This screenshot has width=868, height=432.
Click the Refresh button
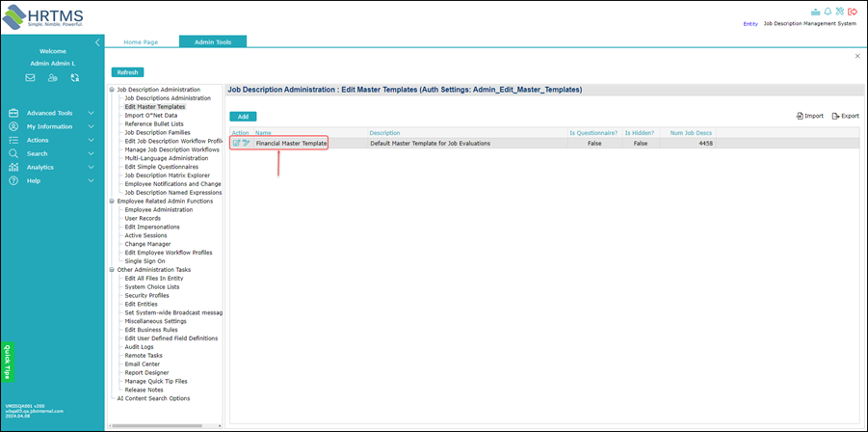click(x=128, y=72)
